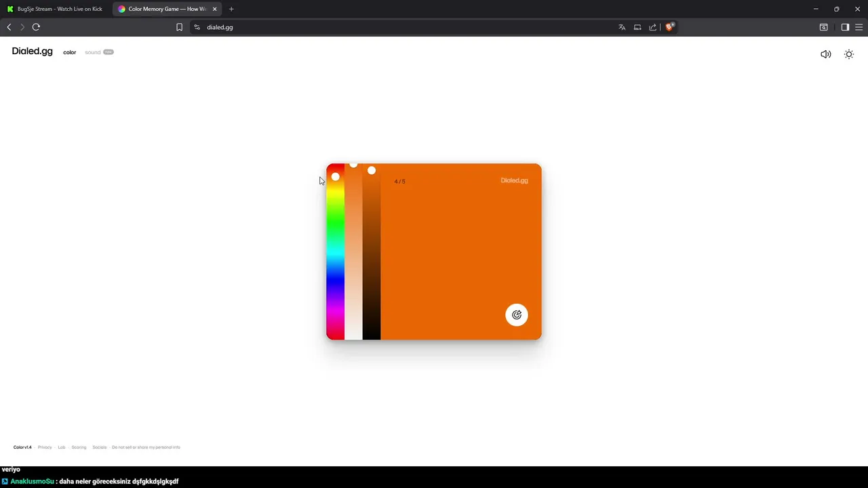Click the hue slider white handle

coord(335,177)
